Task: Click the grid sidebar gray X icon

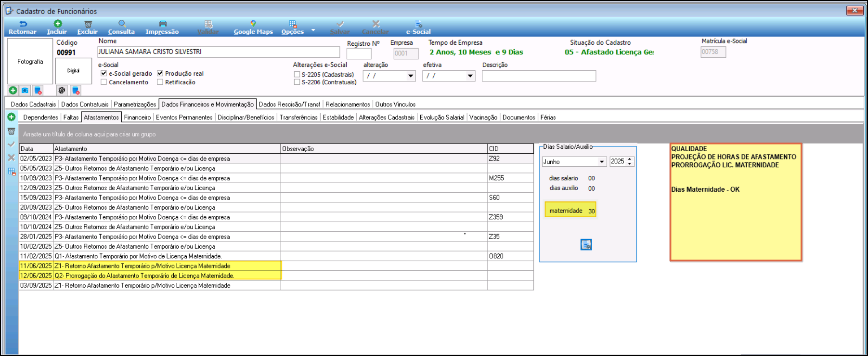Action: (x=12, y=158)
